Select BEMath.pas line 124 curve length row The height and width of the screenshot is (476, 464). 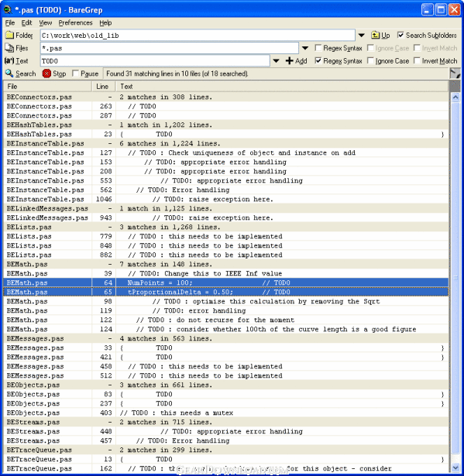coord(225,329)
